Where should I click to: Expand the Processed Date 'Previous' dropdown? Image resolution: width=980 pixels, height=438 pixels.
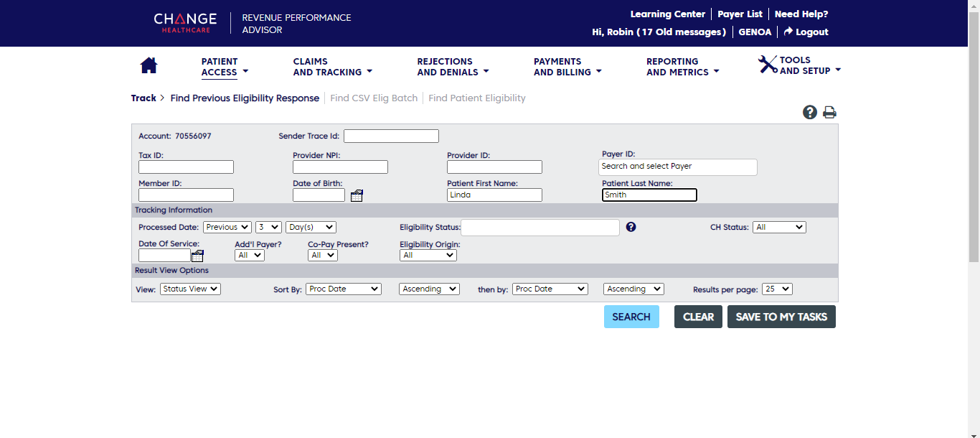click(227, 227)
